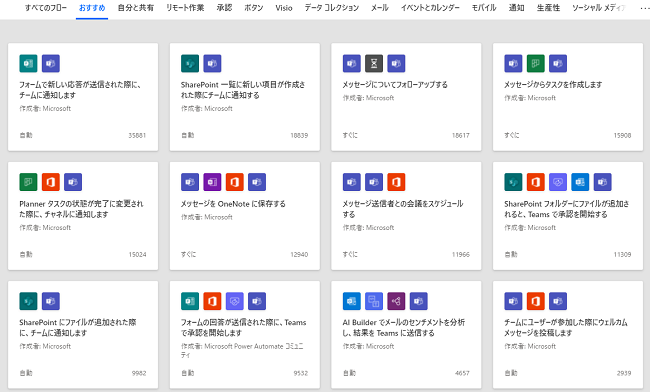The height and width of the screenshot is (392, 650).
Task: Click Planner icon in Planner タスク card
Action: [x=28, y=182]
